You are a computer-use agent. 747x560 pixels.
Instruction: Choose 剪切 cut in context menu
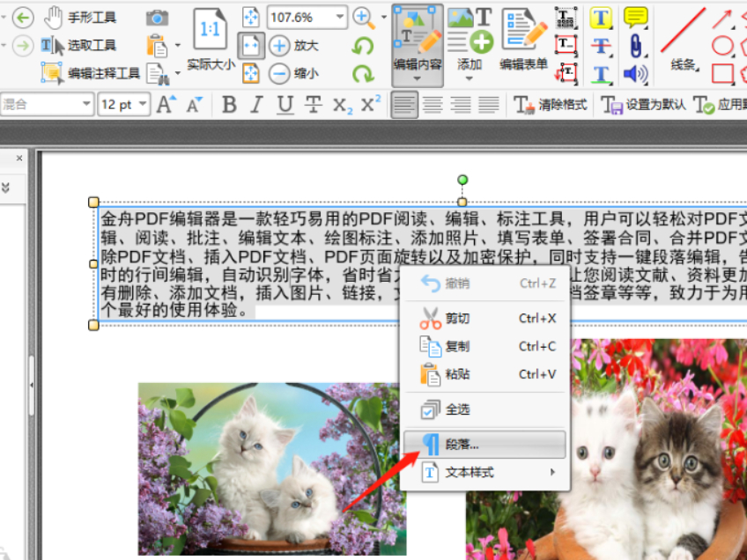click(485, 318)
